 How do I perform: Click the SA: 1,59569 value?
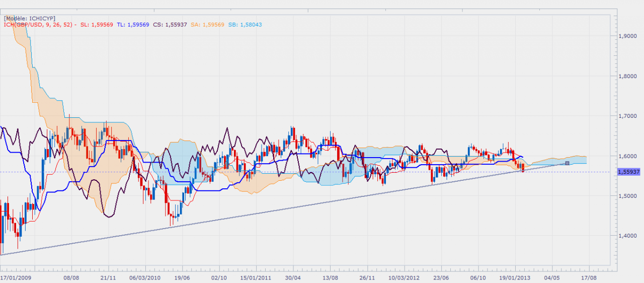pos(208,24)
